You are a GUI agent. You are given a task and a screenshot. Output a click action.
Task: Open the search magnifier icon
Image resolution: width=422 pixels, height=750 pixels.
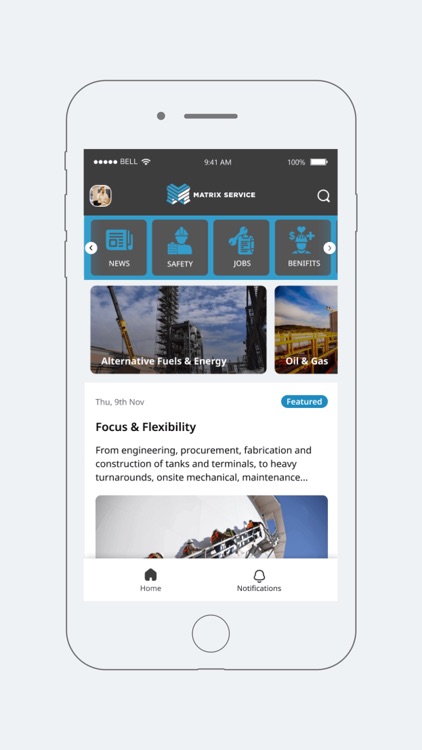click(323, 196)
